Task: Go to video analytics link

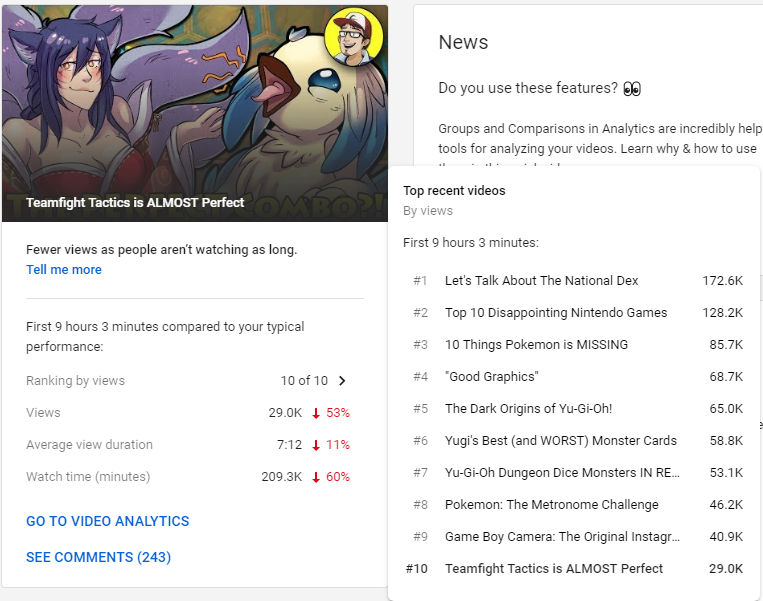Action: coord(108,521)
